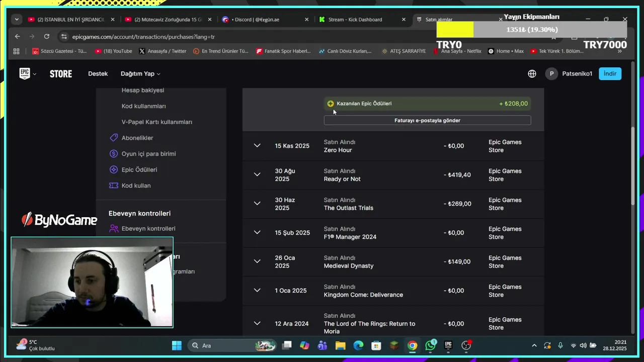Click the Ebeveyn kontrolleri people icon
The height and width of the screenshot is (362, 644).
pyautogui.click(x=114, y=228)
